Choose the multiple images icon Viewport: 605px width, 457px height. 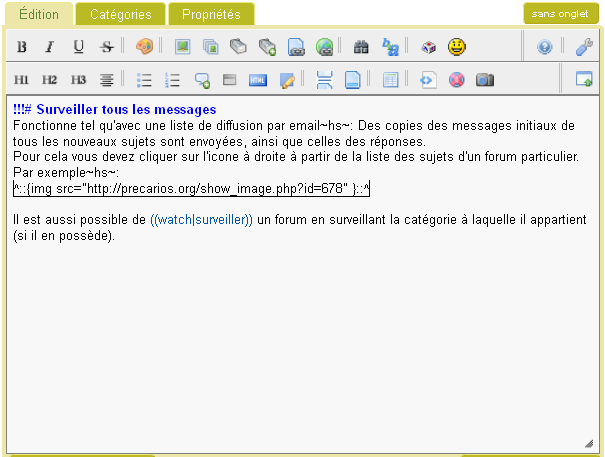point(211,47)
